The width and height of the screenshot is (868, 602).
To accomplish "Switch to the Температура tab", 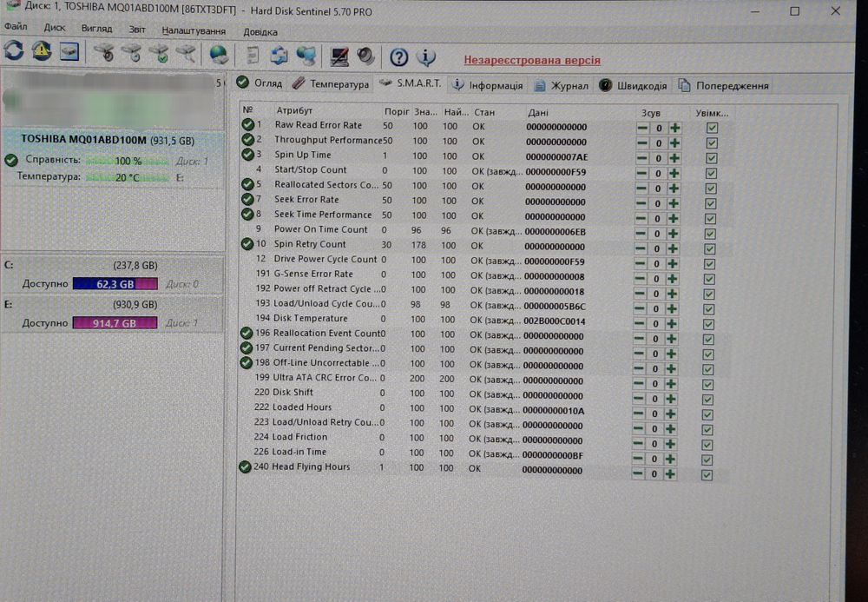I will tap(331, 84).
